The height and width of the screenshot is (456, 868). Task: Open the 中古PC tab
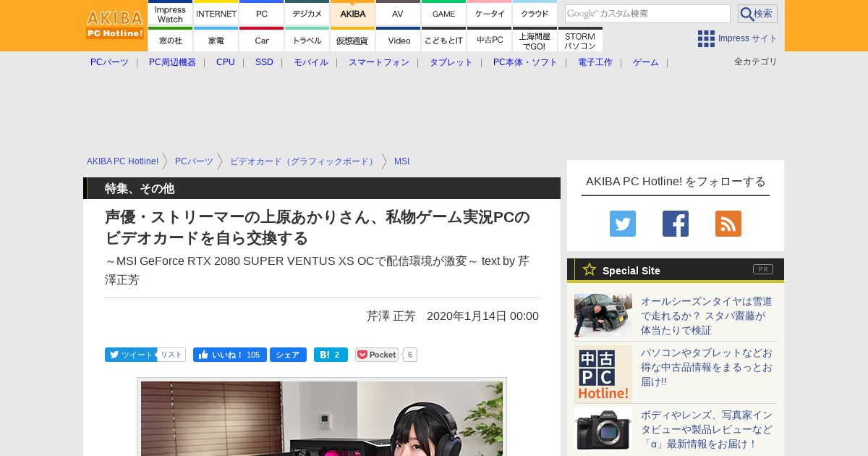(490, 39)
